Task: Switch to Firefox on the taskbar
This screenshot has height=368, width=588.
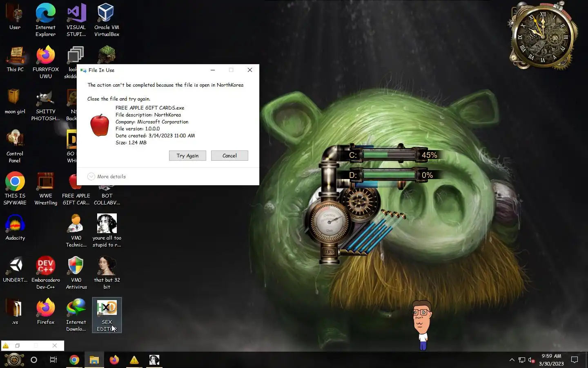Action: point(114,360)
